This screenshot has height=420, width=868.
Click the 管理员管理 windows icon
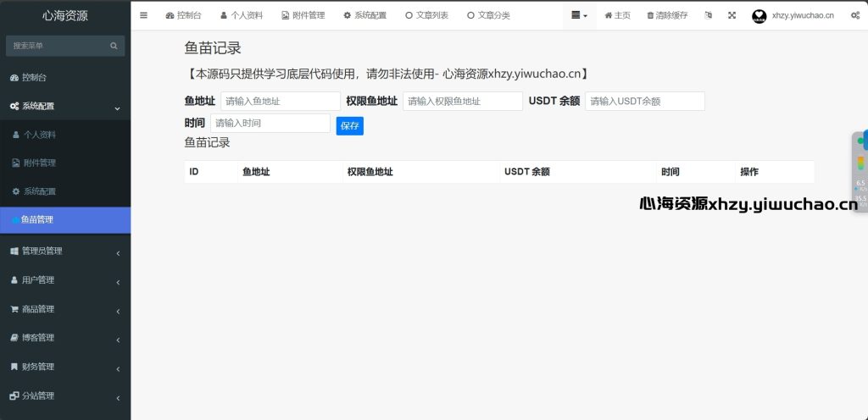coord(14,251)
